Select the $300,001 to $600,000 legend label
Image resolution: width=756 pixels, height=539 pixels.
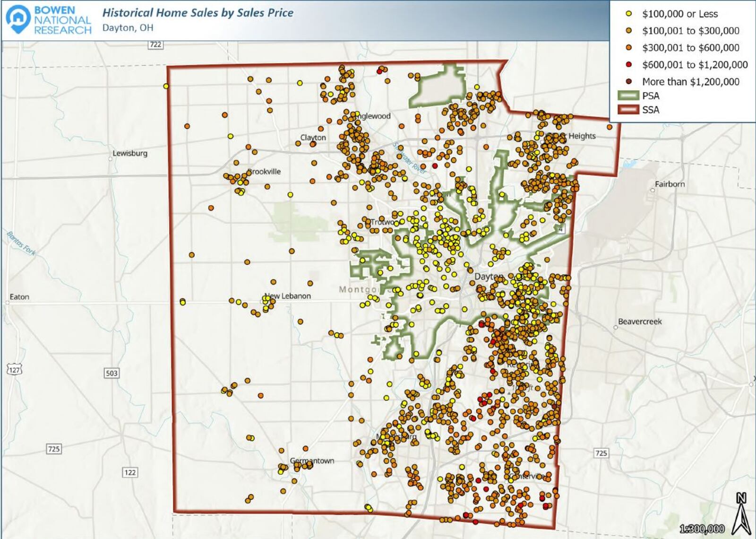pos(690,48)
